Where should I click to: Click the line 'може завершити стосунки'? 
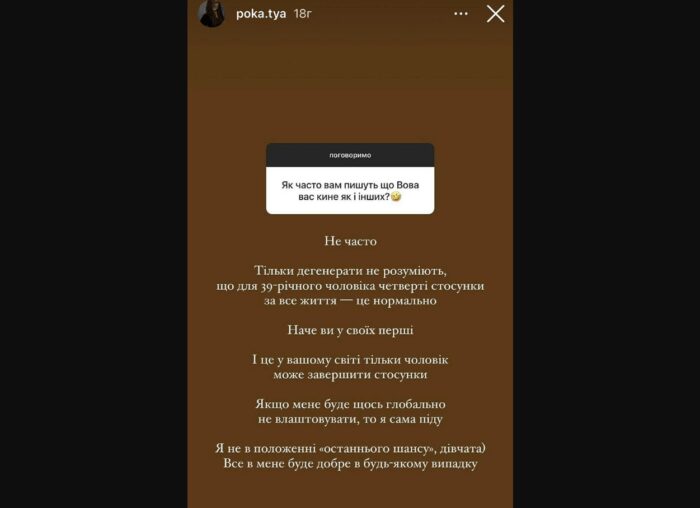pos(350,374)
